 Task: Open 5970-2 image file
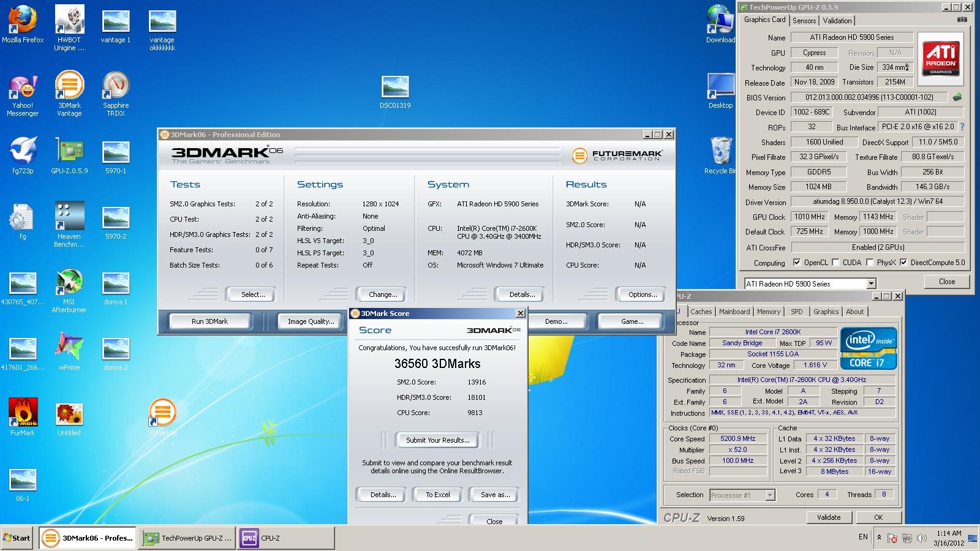tap(116, 222)
